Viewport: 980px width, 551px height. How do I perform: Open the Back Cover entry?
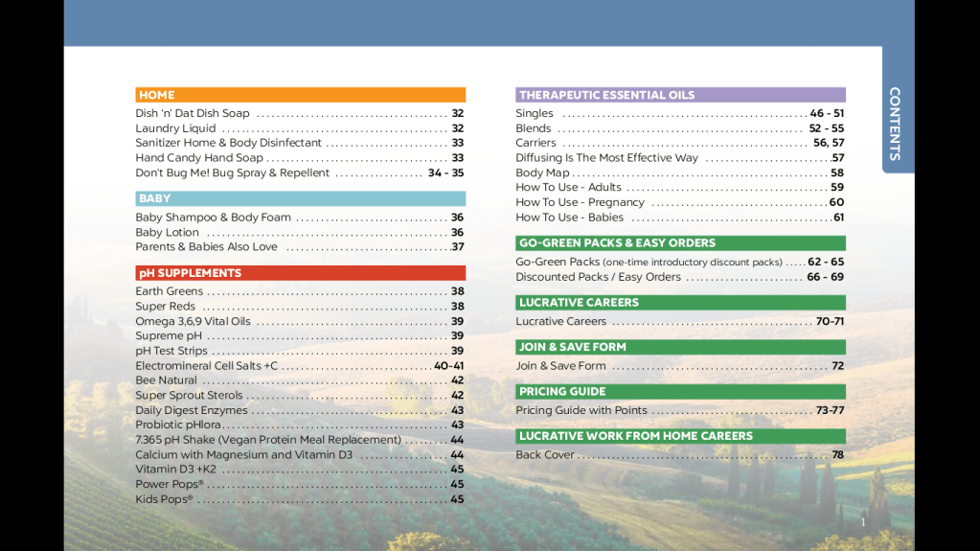click(545, 455)
